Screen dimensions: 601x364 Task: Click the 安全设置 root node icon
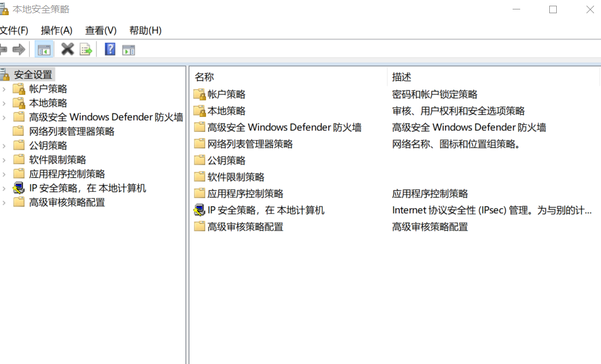[4, 74]
